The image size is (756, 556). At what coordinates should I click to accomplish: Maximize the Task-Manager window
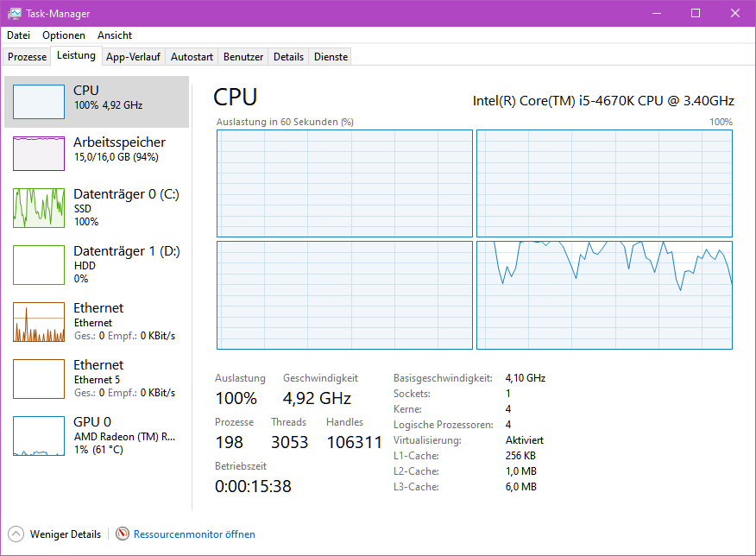(696, 13)
